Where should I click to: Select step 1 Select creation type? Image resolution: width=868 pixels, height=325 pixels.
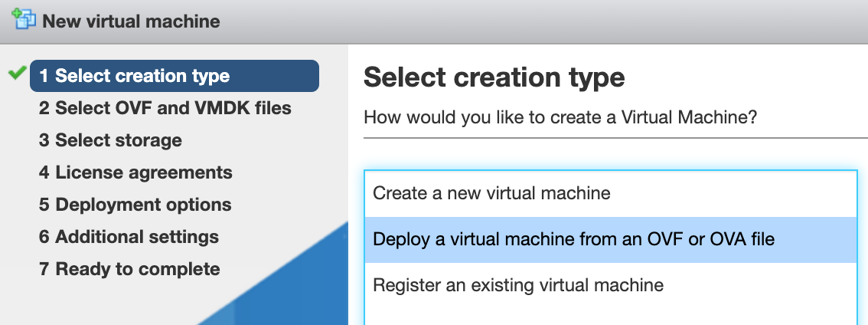(x=175, y=75)
